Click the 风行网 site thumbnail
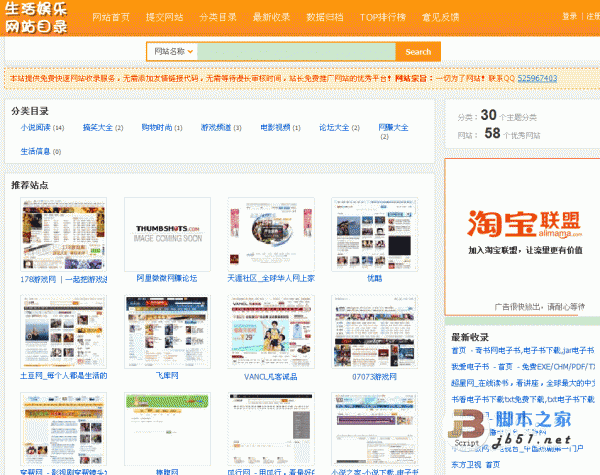The width and height of the screenshot is (600, 475). pyautogui.click(x=271, y=429)
